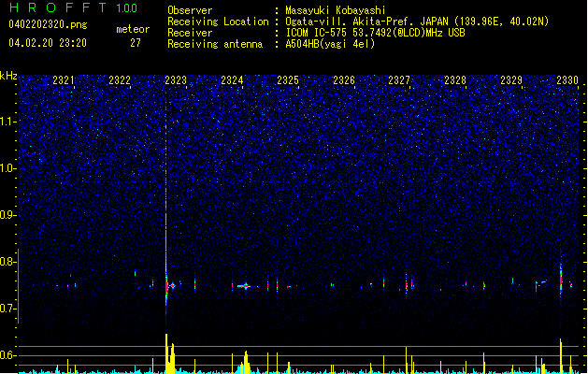Image resolution: width=588 pixels, height=374 pixels.
Task: Click the 2326 time marker
Action: pyautogui.click(x=344, y=79)
